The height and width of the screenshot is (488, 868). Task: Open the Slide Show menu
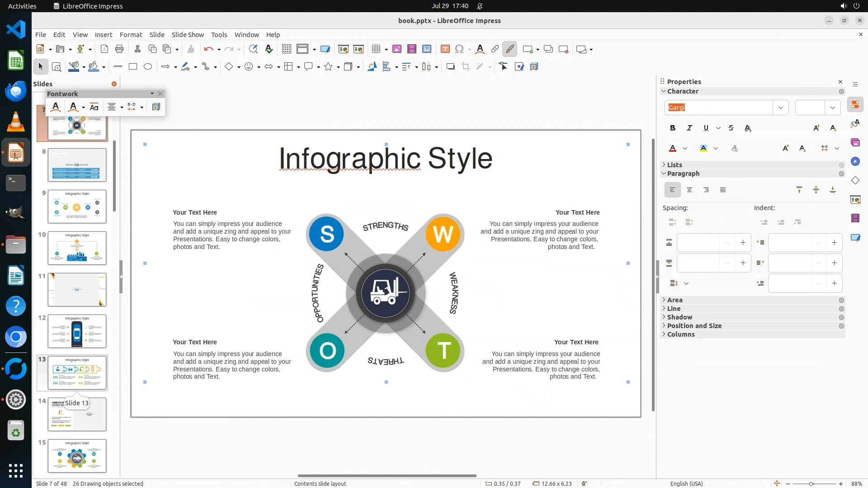point(188,35)
